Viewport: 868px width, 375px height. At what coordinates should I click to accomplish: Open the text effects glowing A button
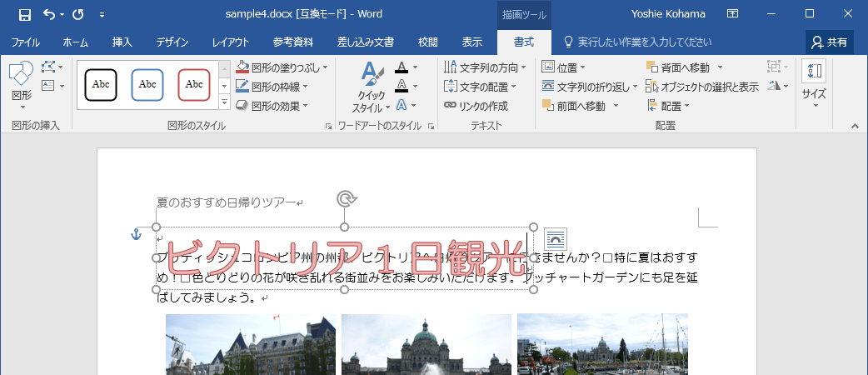(x=402, y=105)
